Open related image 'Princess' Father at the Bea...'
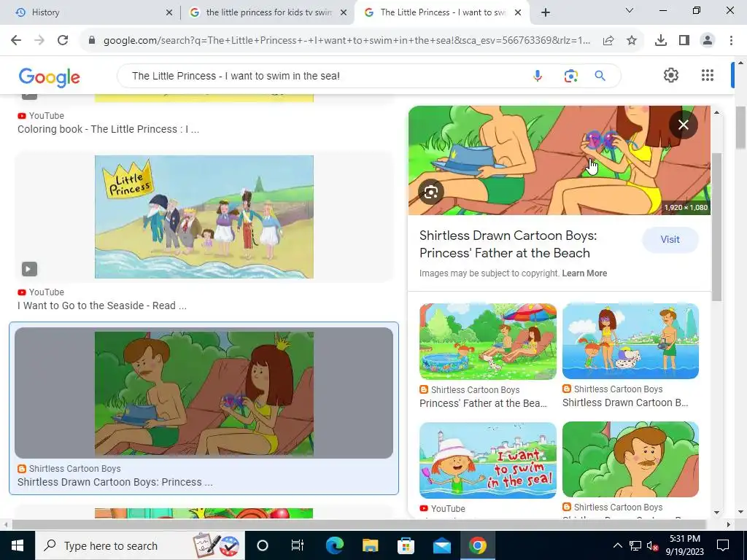The height and width of the screenshot is (560, 747). (x=488, y=341)
